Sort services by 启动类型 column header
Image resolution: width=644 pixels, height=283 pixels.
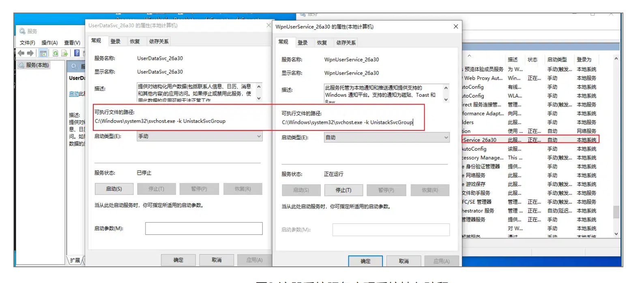[x=557, y=60]
